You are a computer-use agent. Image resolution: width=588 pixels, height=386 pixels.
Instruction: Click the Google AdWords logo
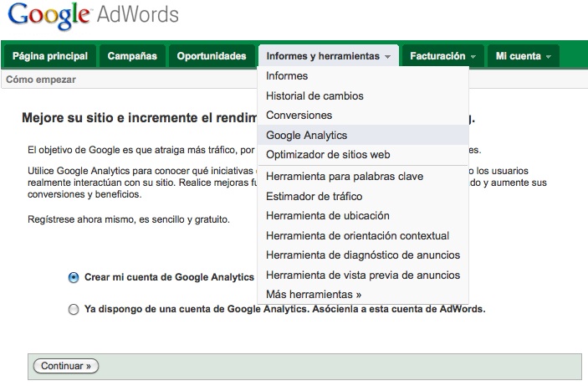tap(92, 18)
